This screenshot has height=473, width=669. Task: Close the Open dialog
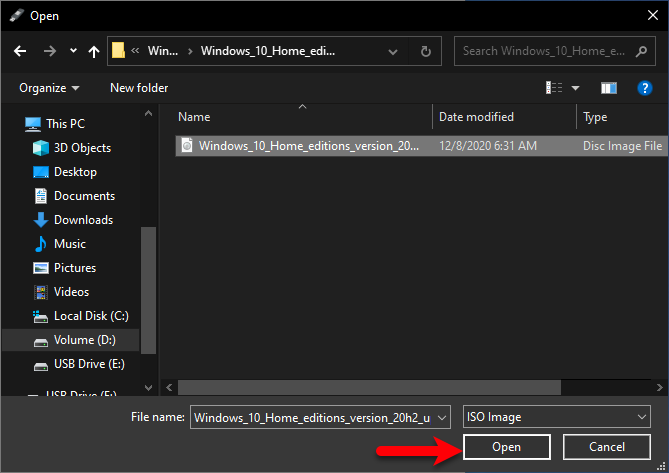pos(652,15)
